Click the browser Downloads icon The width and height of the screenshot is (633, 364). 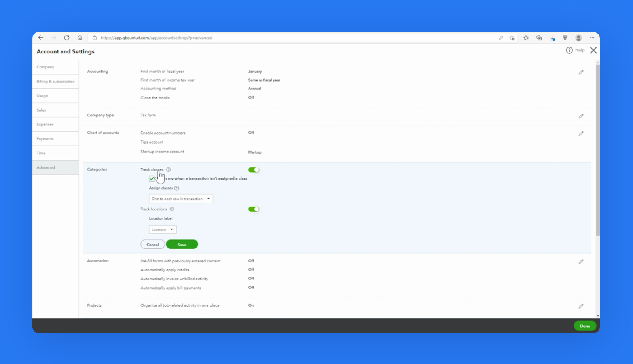point(552,38)
